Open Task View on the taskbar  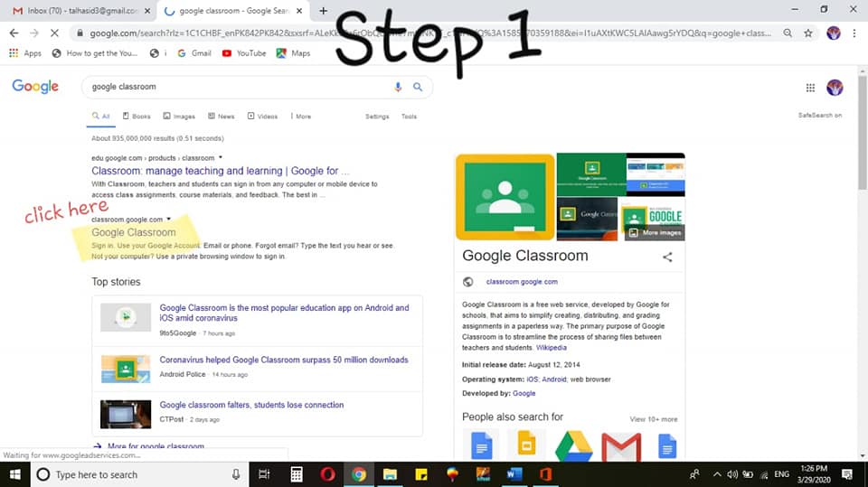pyautogui.click(x=264, y=475)
